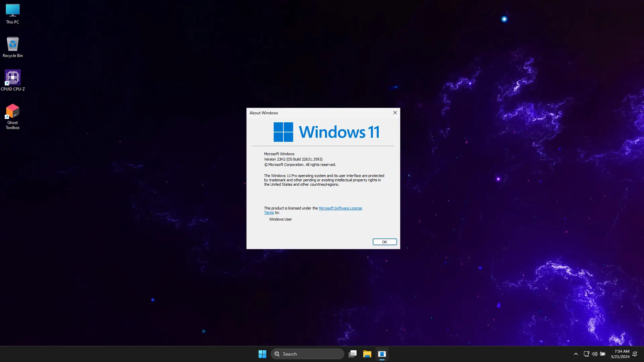Open the Microsoft Software License link

(340, 208)
